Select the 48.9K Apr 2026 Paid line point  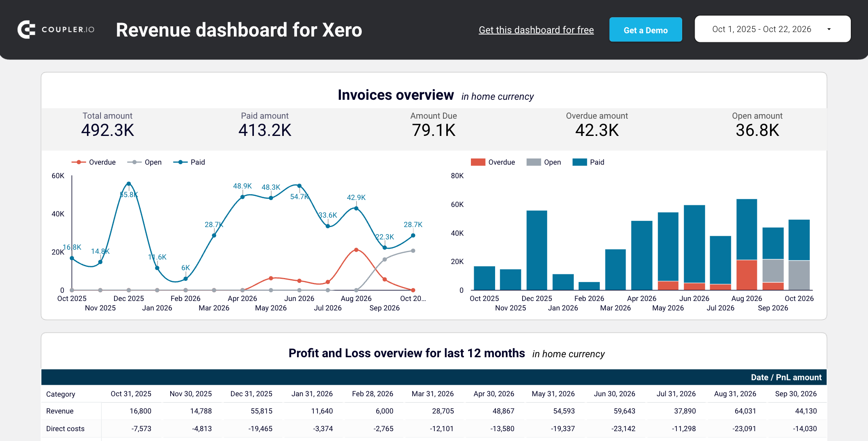(x=242, y=197)
